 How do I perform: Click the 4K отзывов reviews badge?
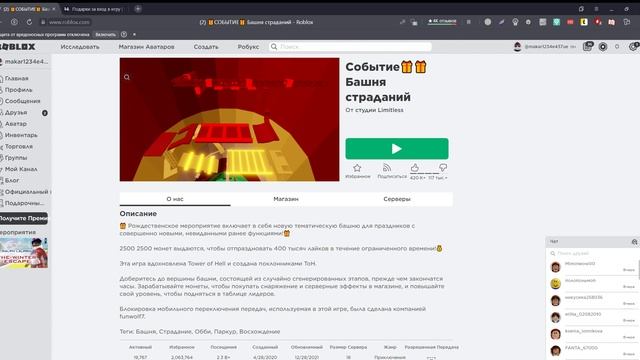(442, 21)
